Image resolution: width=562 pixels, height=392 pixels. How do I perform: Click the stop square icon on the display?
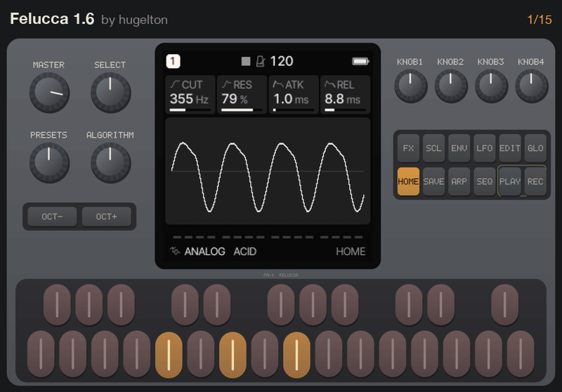(246, 61)
